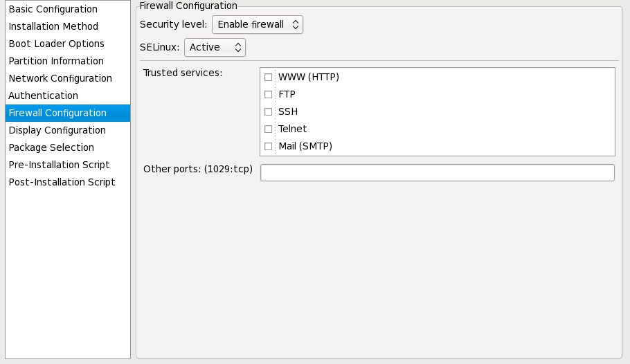Enable Telnet as a trusted service

pos(269,129)
